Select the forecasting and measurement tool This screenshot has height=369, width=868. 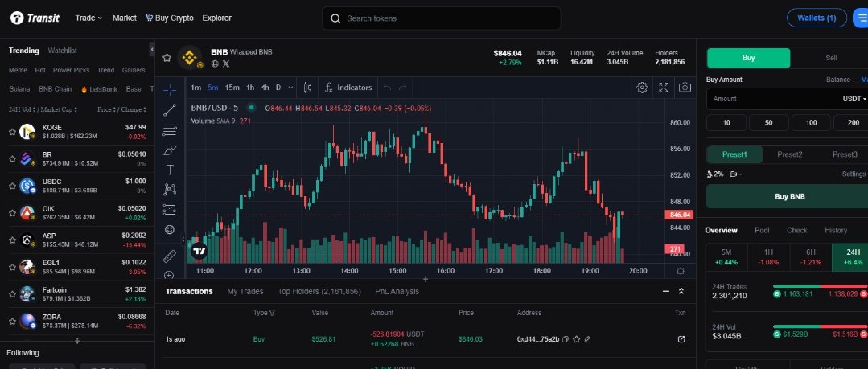170,210
